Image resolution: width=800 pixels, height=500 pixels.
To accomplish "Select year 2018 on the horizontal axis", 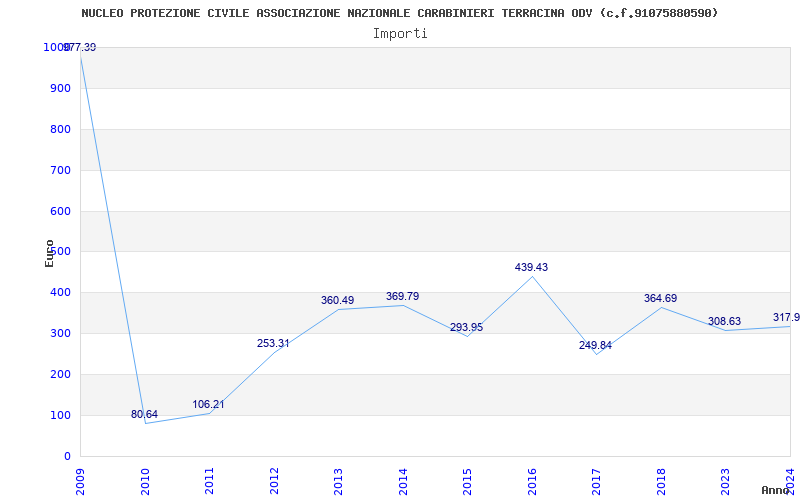I will click(x=661, y=480).
